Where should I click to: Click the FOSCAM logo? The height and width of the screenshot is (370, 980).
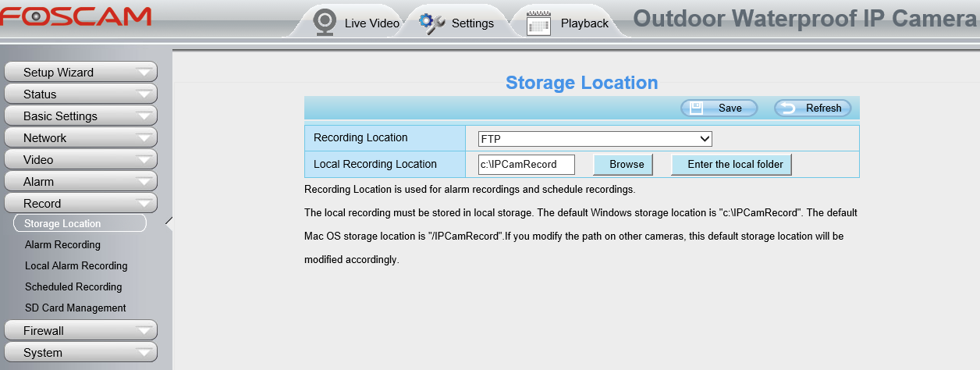coord(76,16)
